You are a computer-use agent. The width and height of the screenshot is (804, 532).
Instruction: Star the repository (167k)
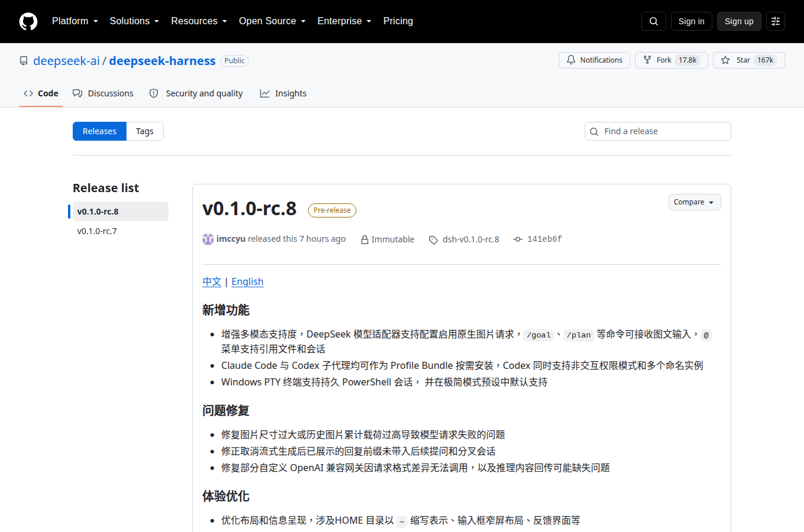[x=749, y=60]
